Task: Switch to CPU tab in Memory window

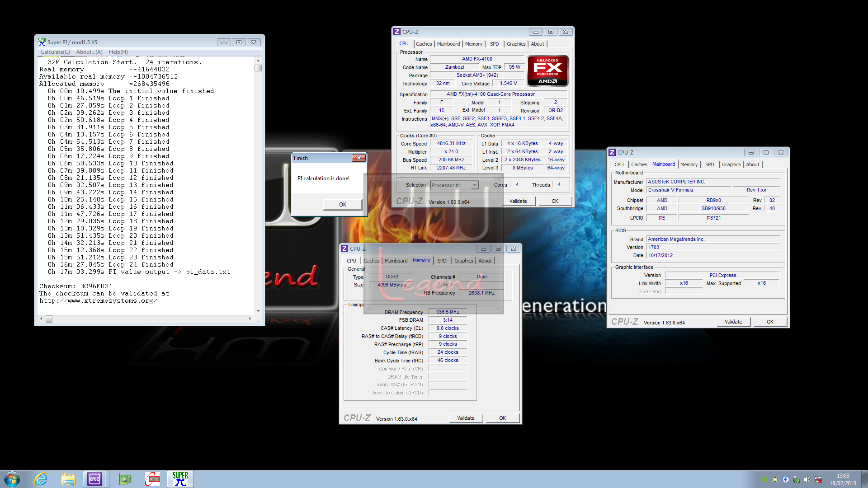Action: pos(351,261)
